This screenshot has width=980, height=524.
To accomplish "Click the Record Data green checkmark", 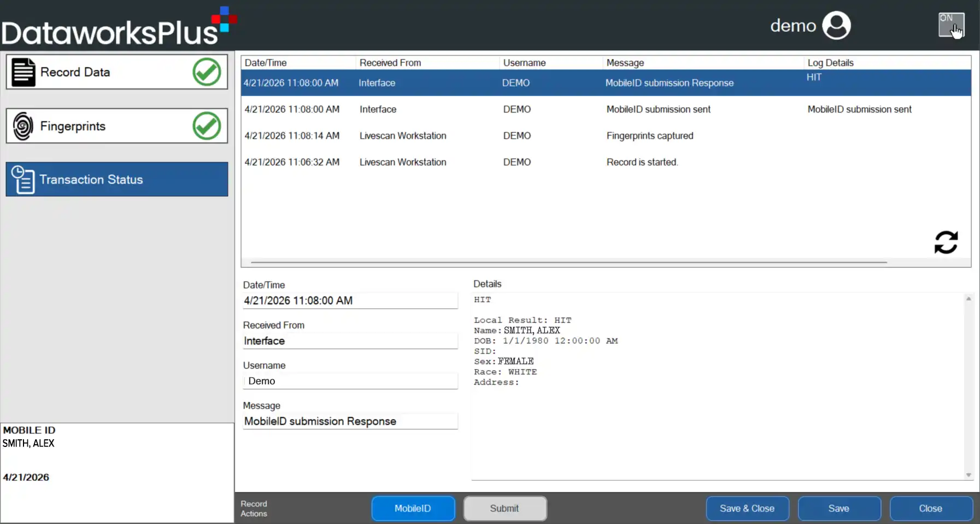I will tap(207, 72).
